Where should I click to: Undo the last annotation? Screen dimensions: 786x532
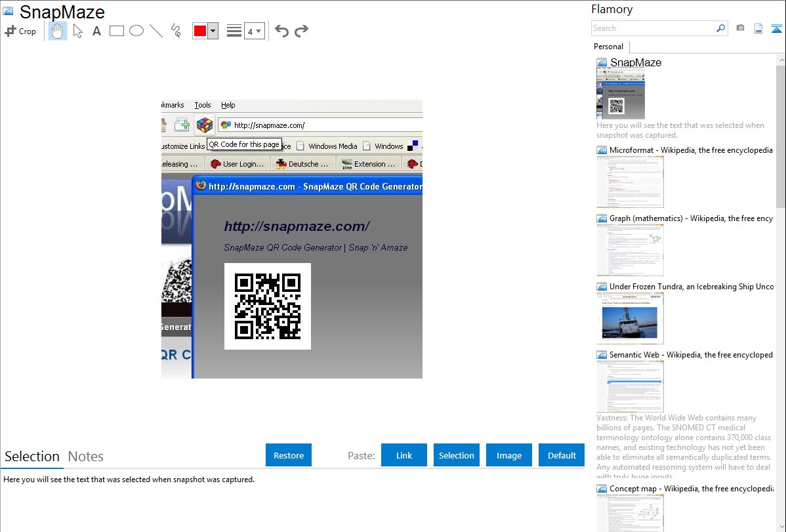pos(281,31)
